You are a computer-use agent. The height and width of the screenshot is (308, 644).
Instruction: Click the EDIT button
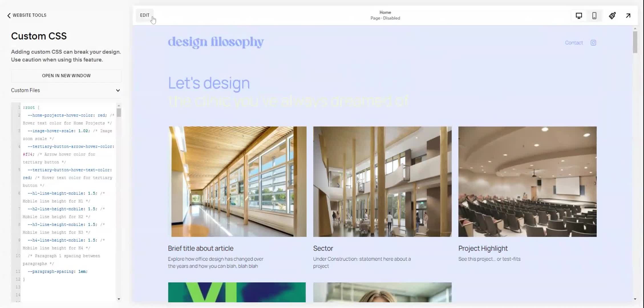[145, 15]
